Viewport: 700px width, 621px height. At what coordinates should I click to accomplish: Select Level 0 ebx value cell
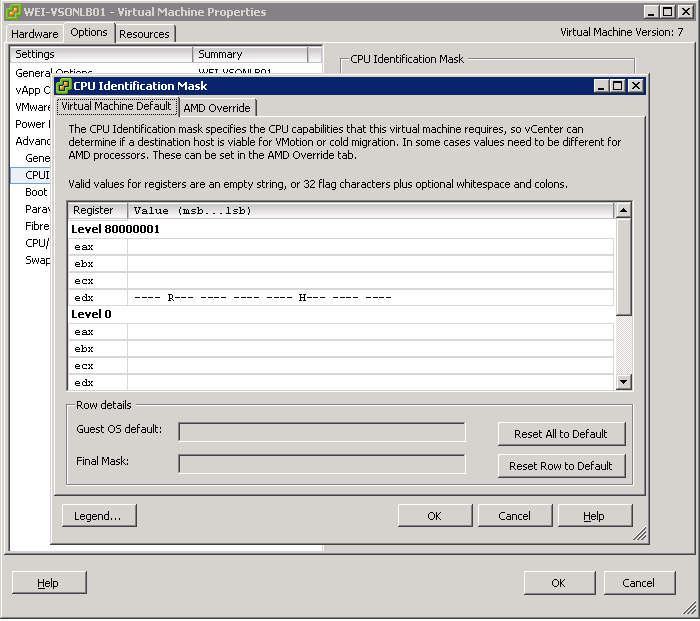tap(370, 349)
